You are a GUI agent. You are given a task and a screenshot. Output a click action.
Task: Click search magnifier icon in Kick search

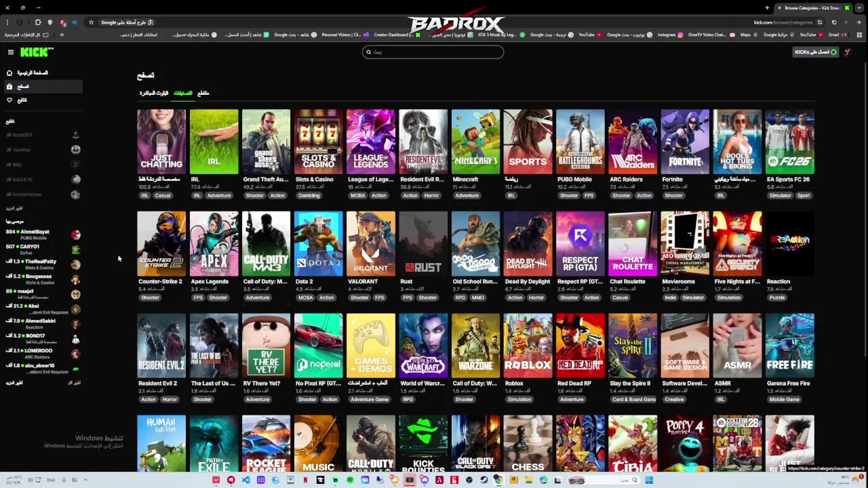tap(369, 52)
